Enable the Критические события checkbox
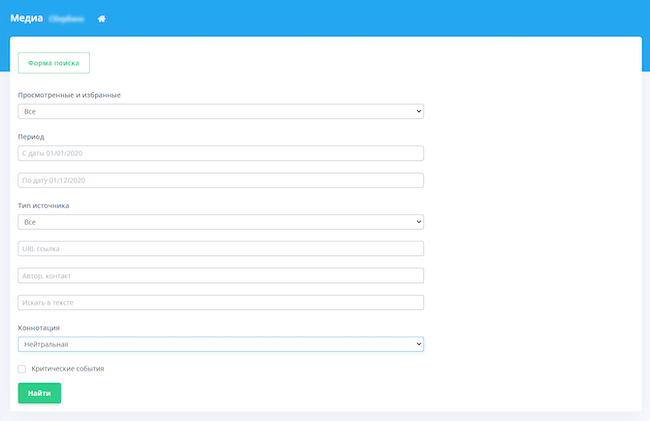 click(22, 369)
